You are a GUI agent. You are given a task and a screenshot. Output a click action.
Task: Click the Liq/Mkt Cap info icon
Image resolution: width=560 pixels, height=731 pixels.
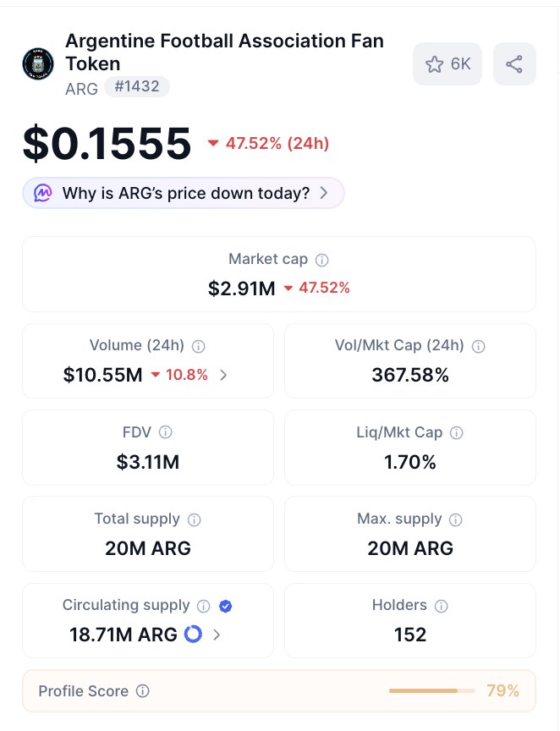click(x=456, y=433)
